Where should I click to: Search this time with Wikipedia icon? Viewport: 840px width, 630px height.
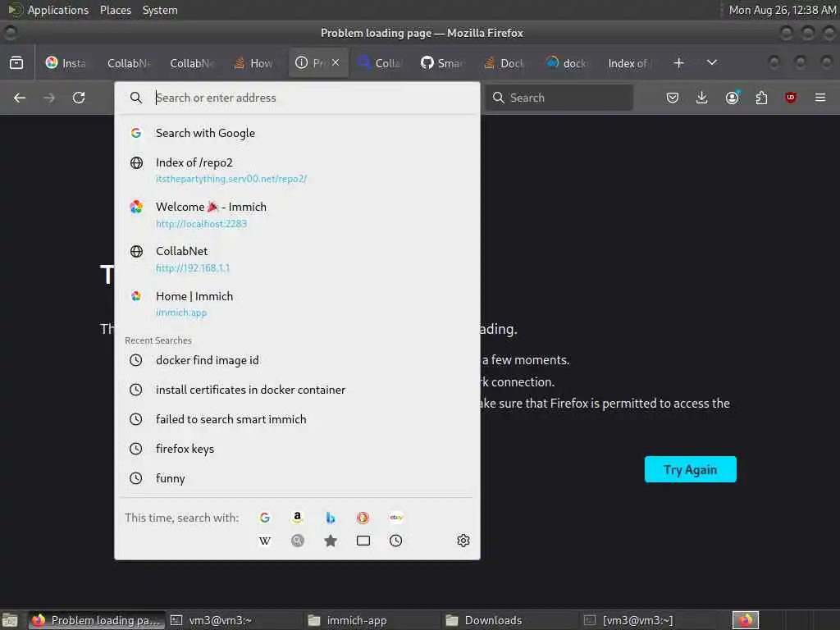(x=265, y=541)
